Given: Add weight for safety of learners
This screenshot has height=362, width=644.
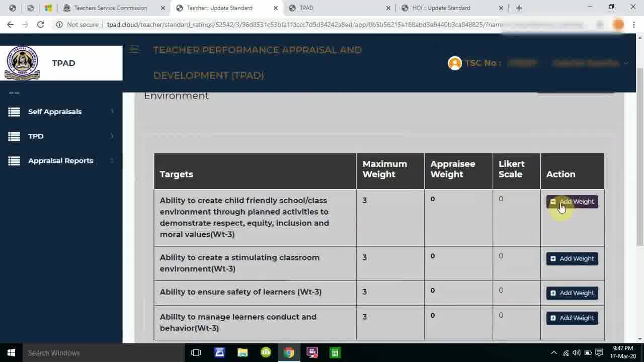Looking at the screenshot, I should (x=572, y=293).
